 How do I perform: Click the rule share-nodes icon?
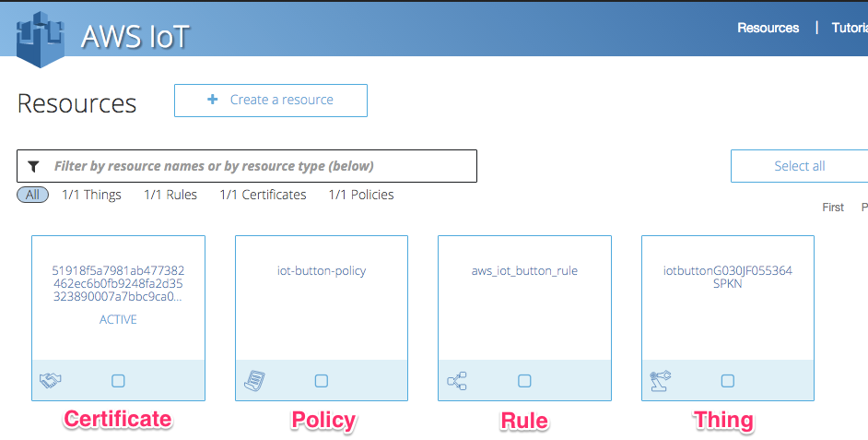point(456,380)
